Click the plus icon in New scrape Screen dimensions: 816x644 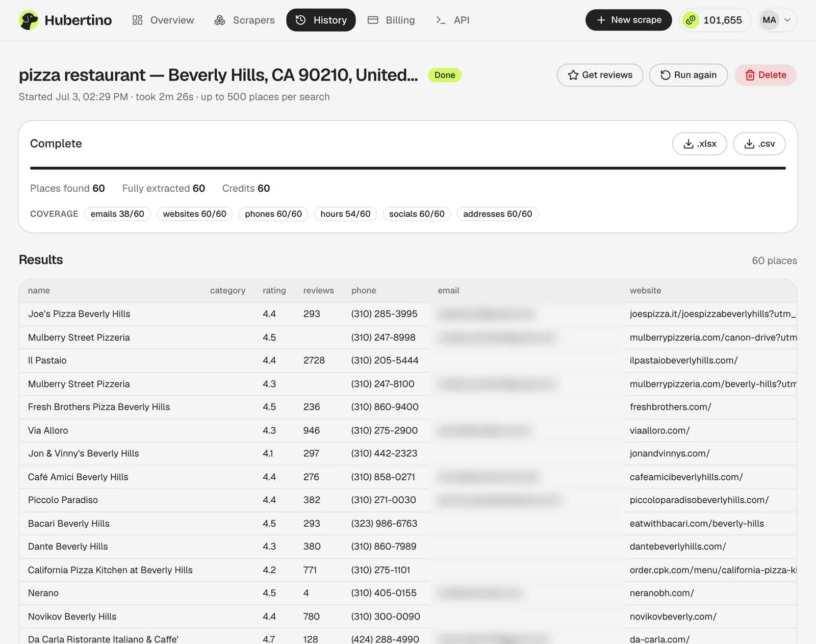(x=601, y=20)
